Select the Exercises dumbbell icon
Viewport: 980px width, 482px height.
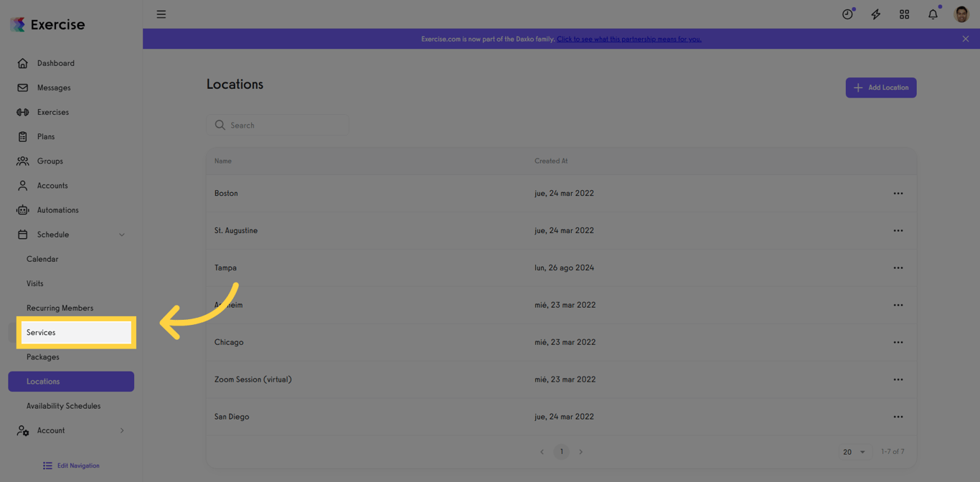point(23,112)
